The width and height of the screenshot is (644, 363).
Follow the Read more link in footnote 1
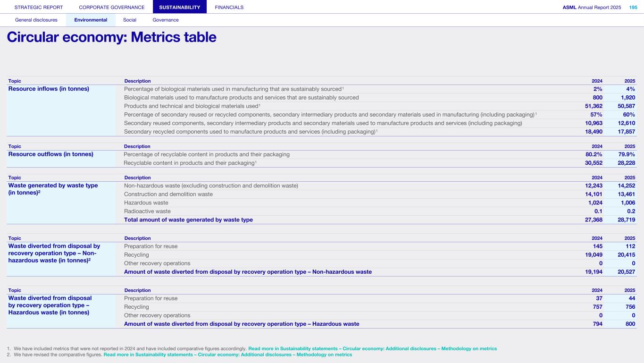point(372,348)
